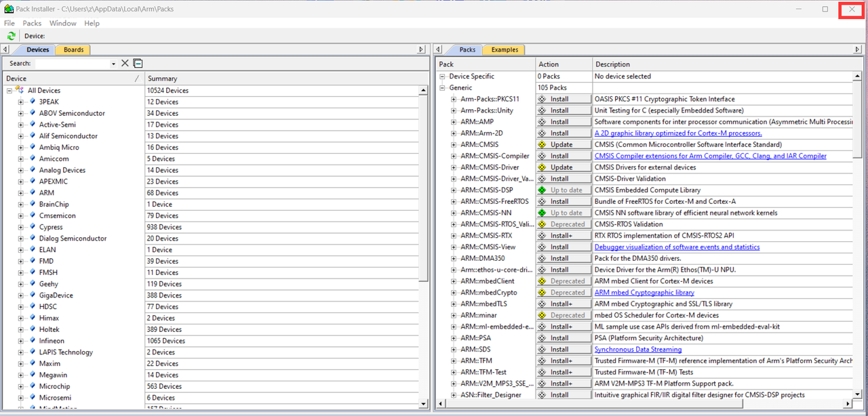Click the Action column header
The width and height of the screenshot is (868, 416).
[x=564, y=64]
